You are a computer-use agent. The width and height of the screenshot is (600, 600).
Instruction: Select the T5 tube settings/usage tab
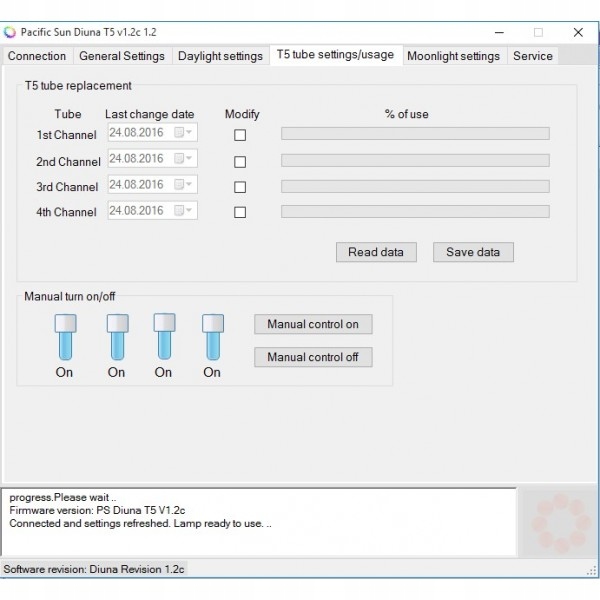coord(336,55)
